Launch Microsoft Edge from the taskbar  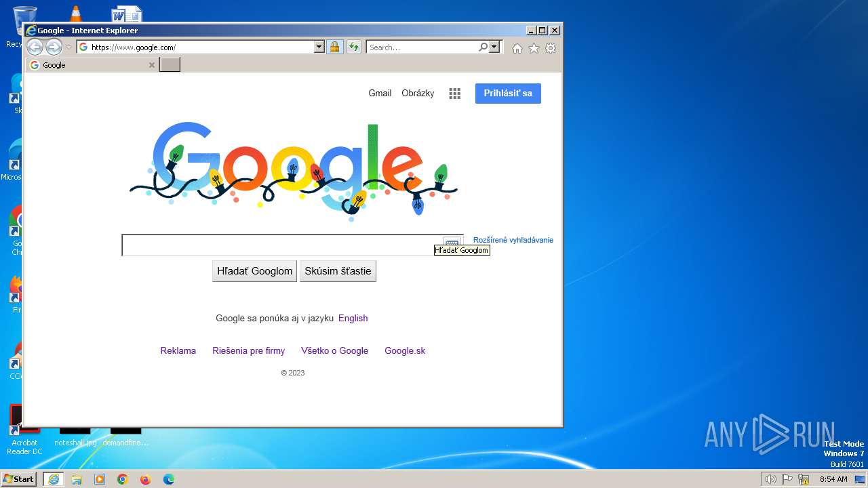click(169, 479)
